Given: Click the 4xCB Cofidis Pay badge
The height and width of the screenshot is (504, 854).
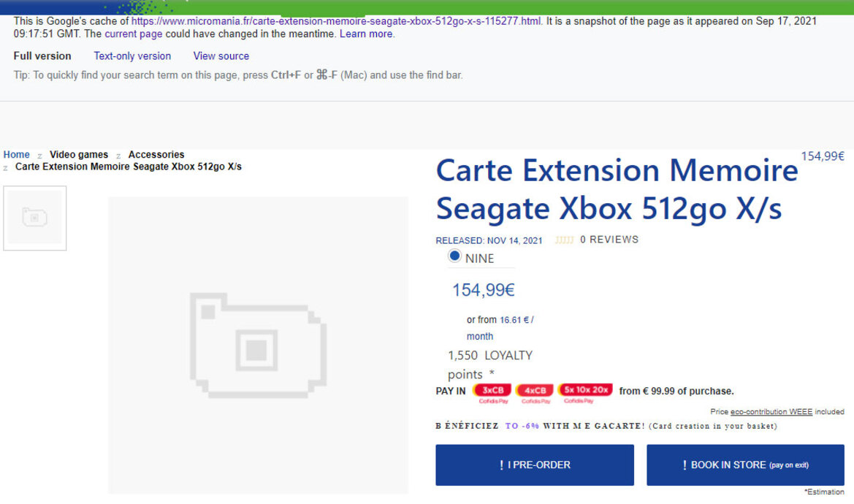Looking at the screenshot, I should point(535,391).
